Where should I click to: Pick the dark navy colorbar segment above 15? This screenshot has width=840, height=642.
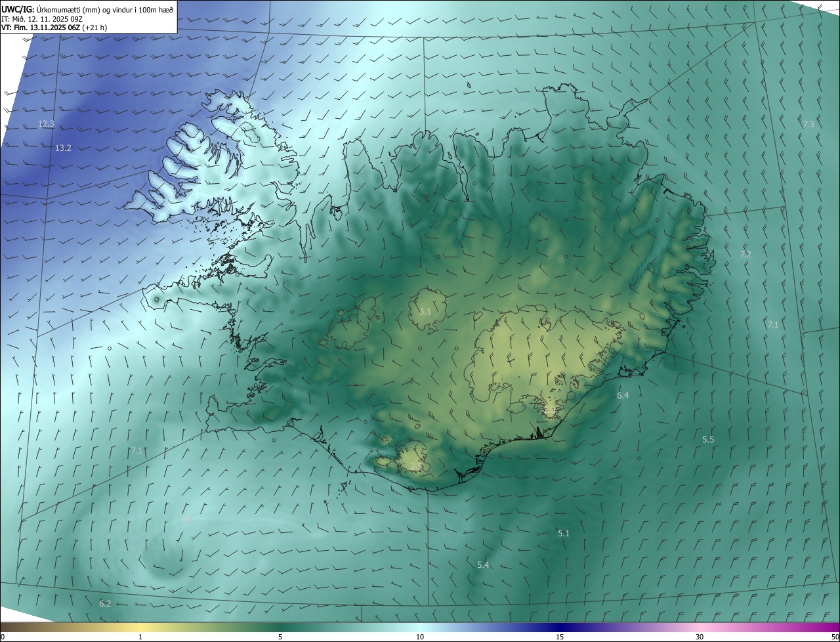560,627
